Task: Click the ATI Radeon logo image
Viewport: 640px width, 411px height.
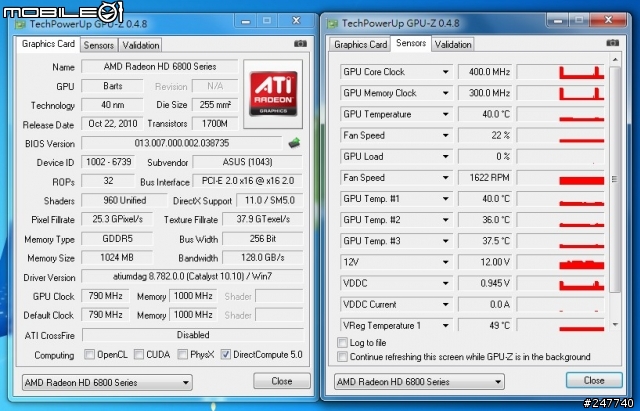Action: pyautogui.click(x=273, y=94)
